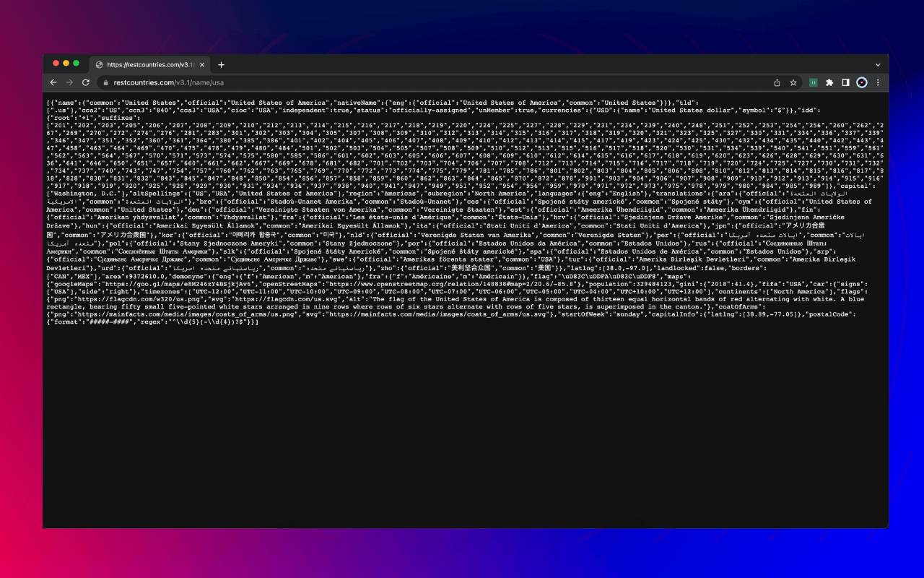This screenshot has height=578, width=924.
Task: Select the restcountries.com/v3.1 tab
Action: (x=148, y=64)
